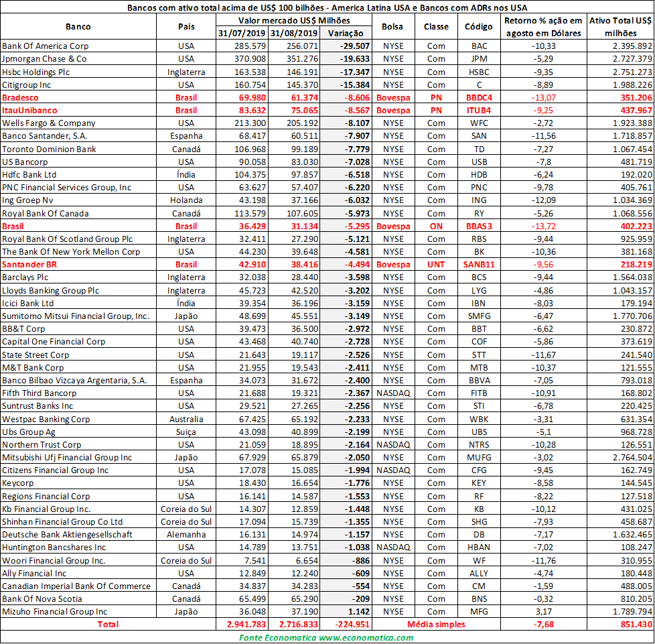Select the 31/08/2019 date header
This screenshot has width=655, height=644.
click(294, 34)
